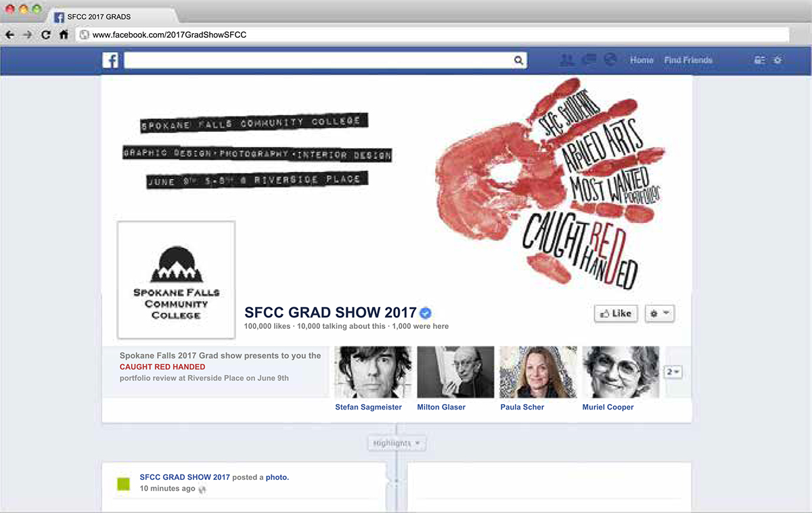Open Stefan Sagmeister link

tap(369, 407)
